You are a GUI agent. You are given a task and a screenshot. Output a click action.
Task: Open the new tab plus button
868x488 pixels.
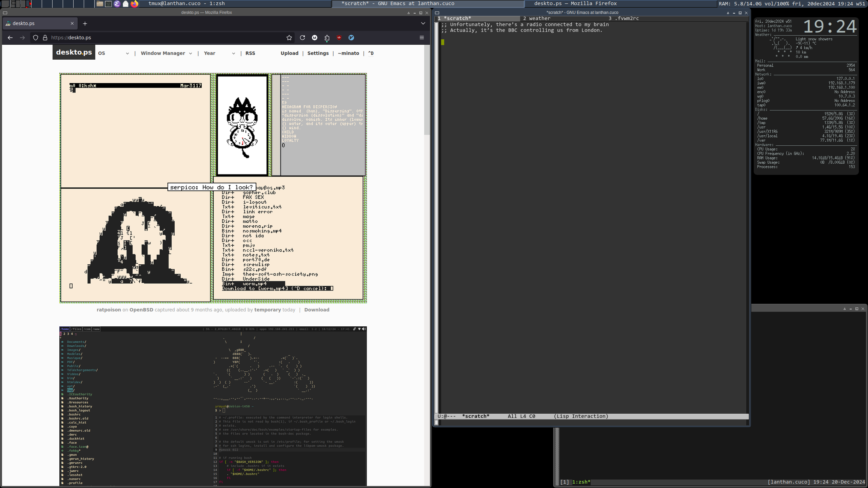[x=85, y=23]
